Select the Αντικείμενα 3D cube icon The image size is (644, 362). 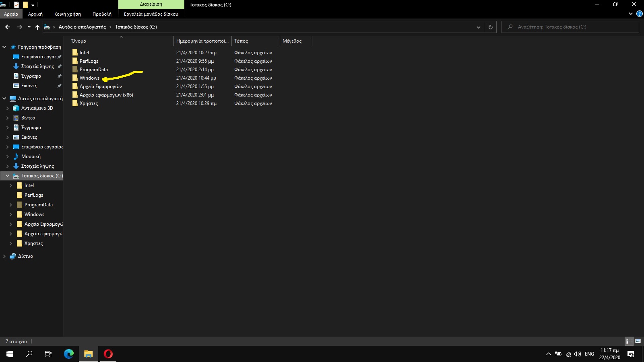(16, 108)
